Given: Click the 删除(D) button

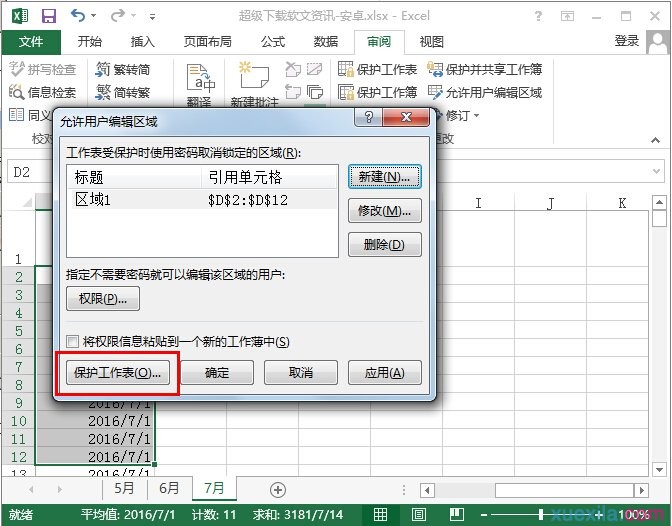Looking at the screenshot, I should click(385, 244).
